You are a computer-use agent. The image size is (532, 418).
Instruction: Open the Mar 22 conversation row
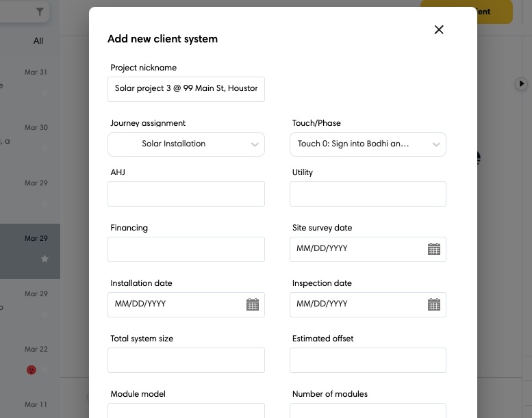point(30,362)
